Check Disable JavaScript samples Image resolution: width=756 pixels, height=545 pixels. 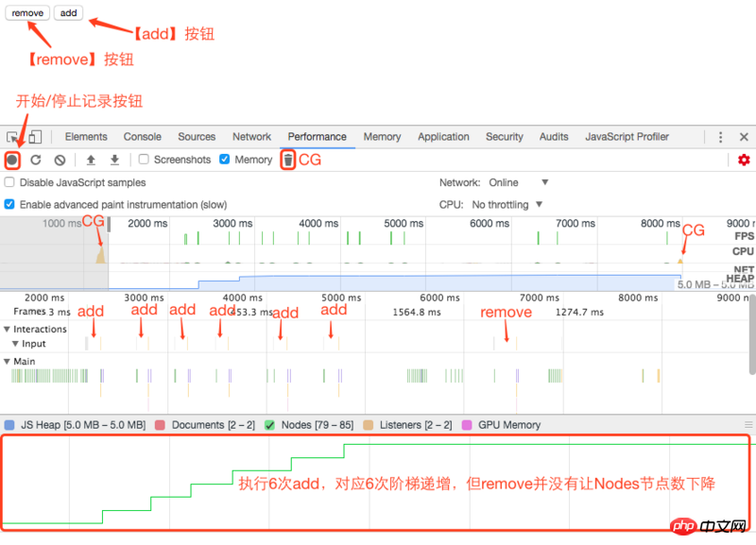tap(9, 182)
